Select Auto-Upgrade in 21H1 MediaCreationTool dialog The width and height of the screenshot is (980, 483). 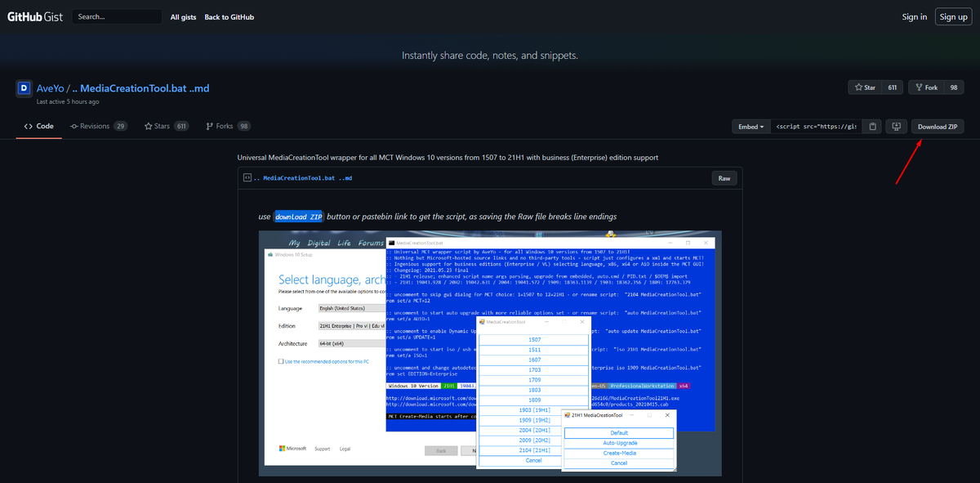pos(619,443)
